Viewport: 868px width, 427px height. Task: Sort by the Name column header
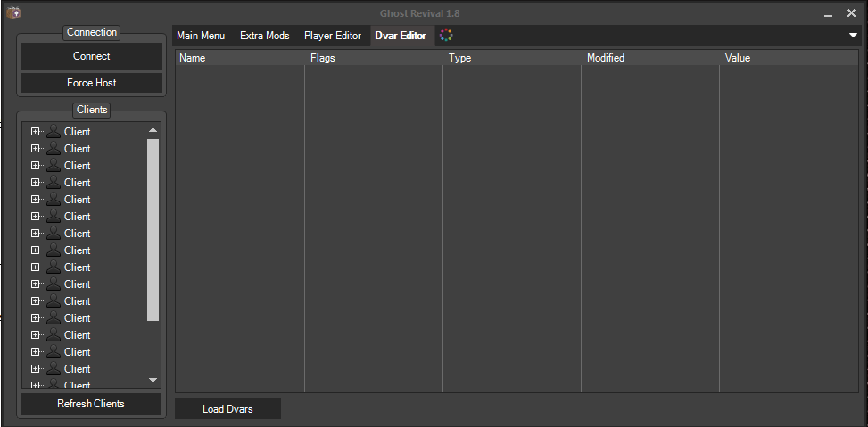239,58
